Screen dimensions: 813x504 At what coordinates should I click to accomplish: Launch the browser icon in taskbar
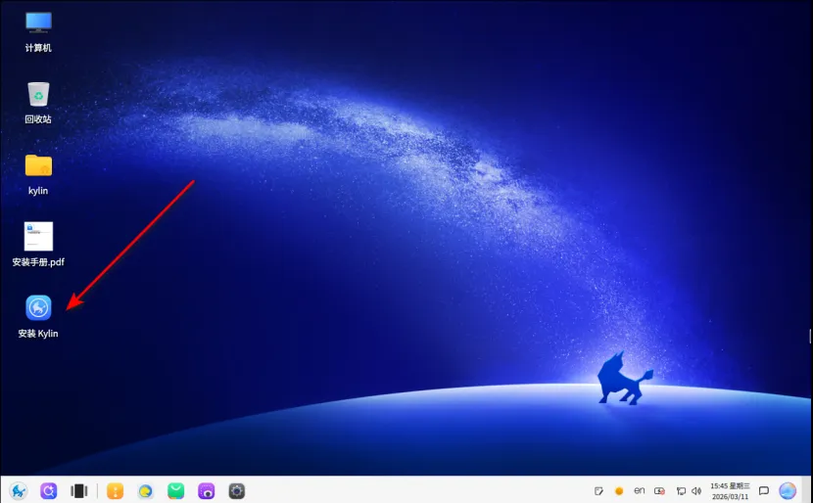(145, 490)
